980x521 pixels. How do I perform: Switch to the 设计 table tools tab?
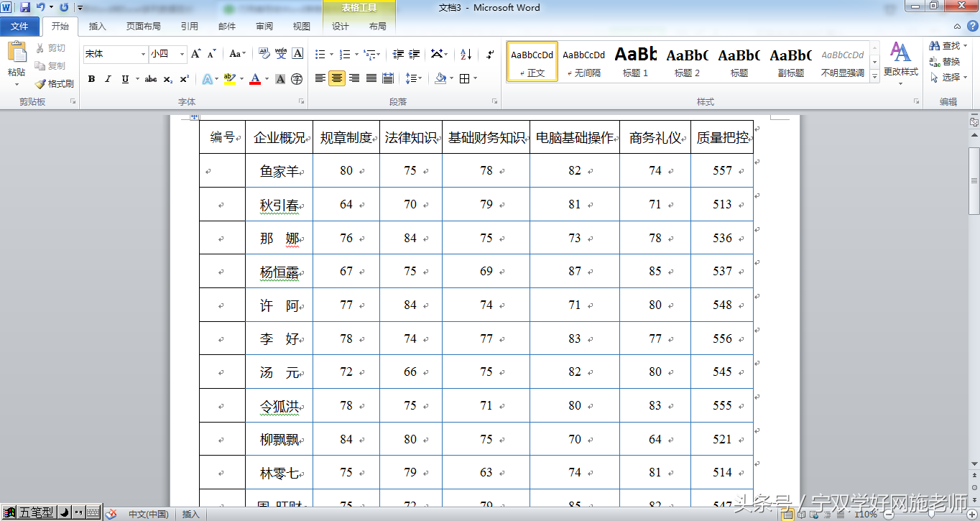[341, 26]
